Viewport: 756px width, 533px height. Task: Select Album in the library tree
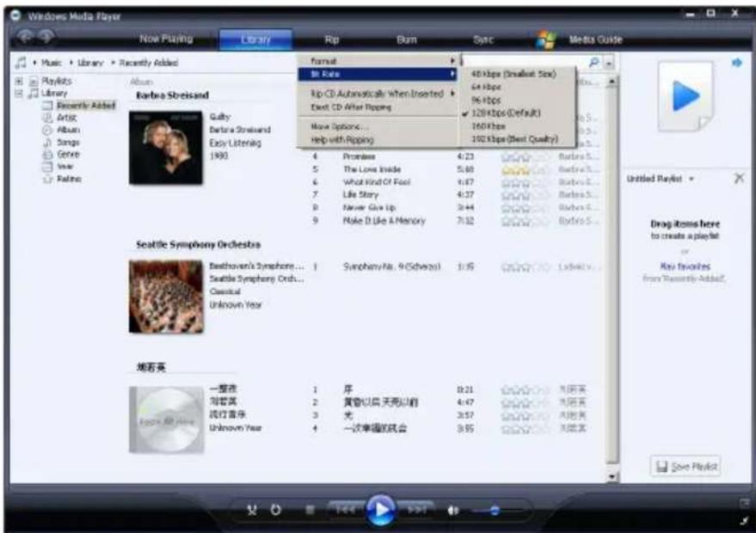(x=69, y=130)
